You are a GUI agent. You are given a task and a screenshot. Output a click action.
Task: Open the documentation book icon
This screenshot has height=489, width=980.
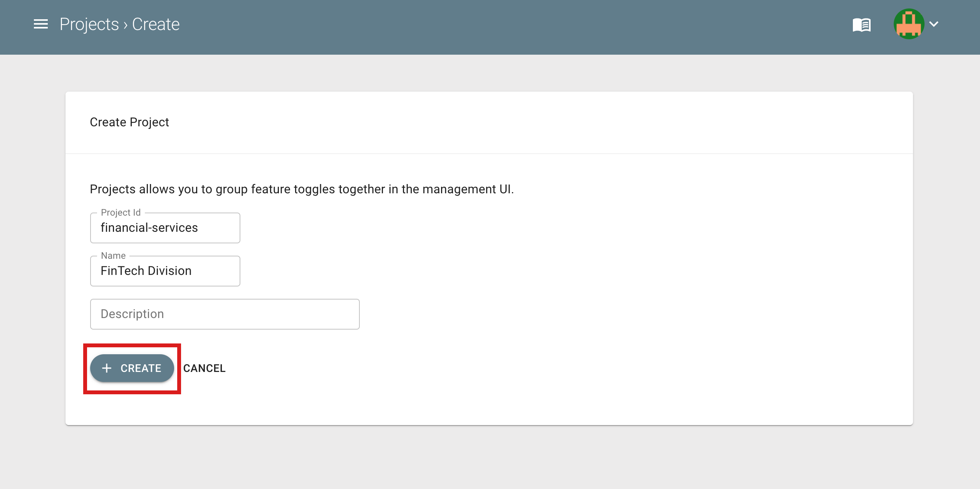(x=862, y=25)
